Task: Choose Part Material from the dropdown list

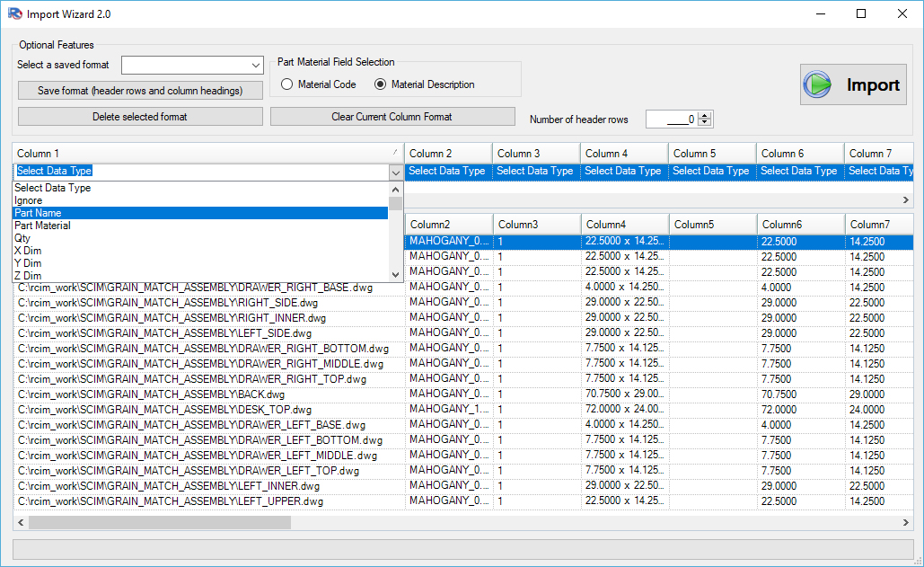Action: coord(42,226)
